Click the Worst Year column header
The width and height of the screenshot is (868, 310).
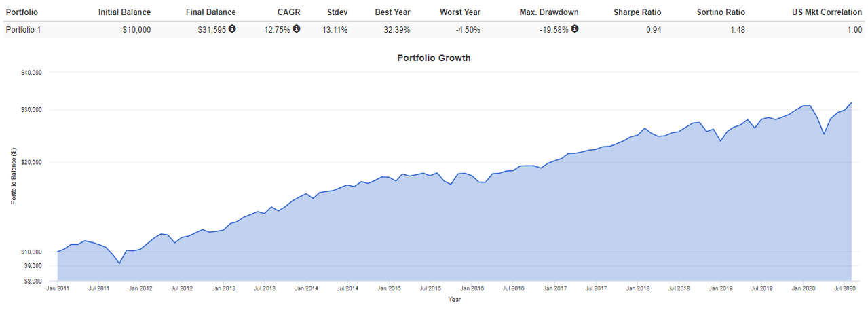(x=460, y=12)
